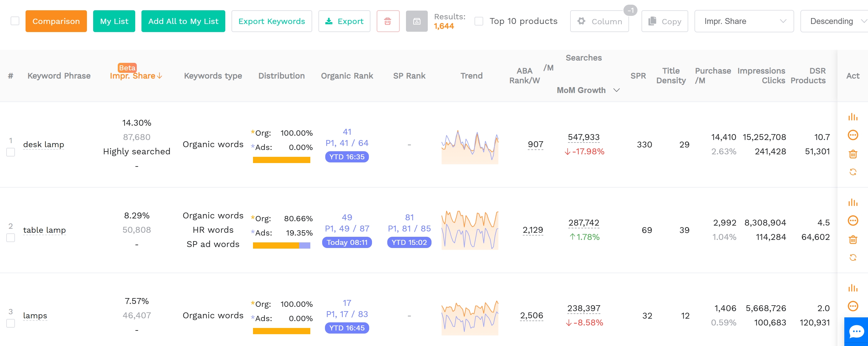Toggle the select-all checkbox

tap(15, 21)
